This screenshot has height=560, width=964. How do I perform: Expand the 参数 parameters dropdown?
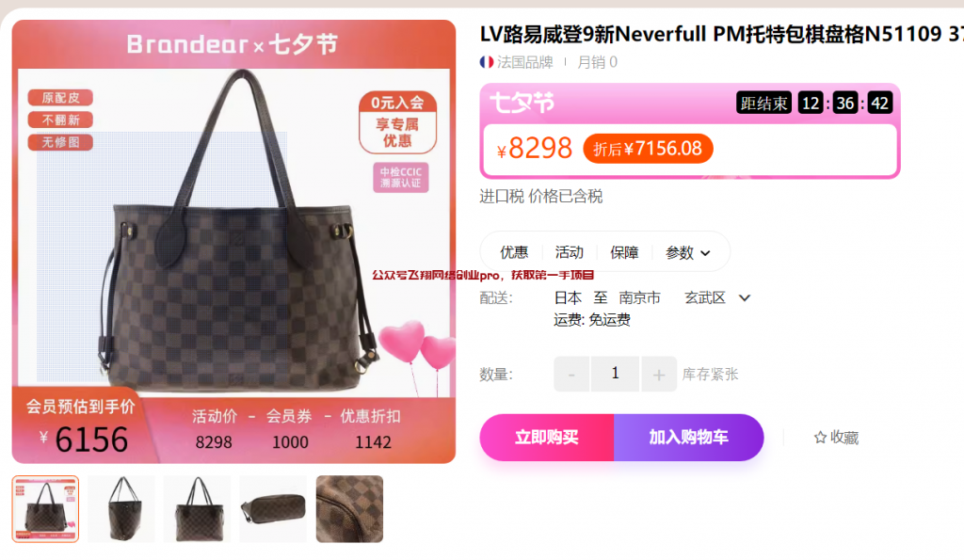tap(688, 252)
